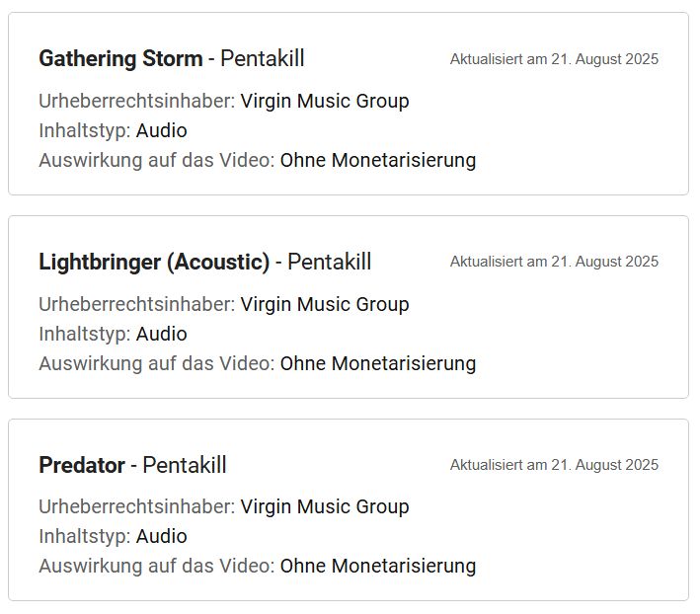This screenshot has height=614, width=700.
Task: Click update date on Predator card
Action: (554, 465)
